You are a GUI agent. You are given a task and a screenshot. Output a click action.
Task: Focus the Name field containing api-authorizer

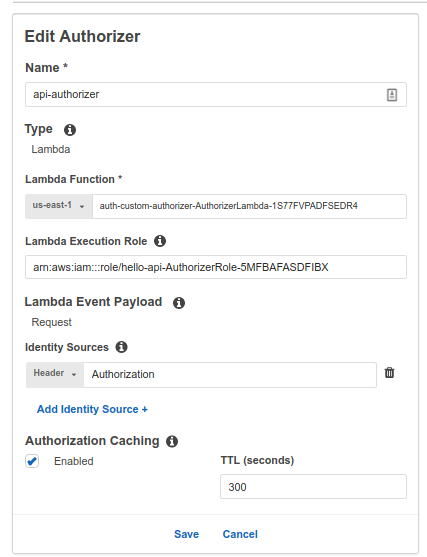pos(216,94)
